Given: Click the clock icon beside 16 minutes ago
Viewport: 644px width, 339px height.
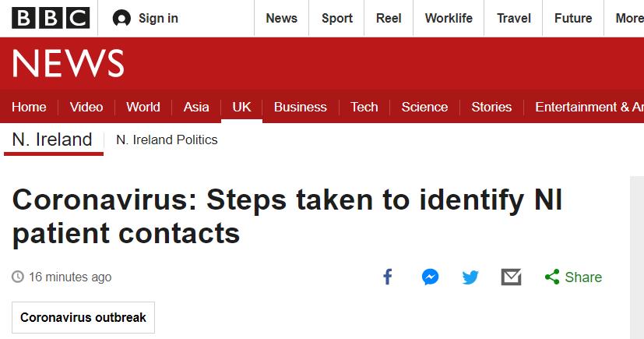Looking at the screenshot, I should [18, 277].
